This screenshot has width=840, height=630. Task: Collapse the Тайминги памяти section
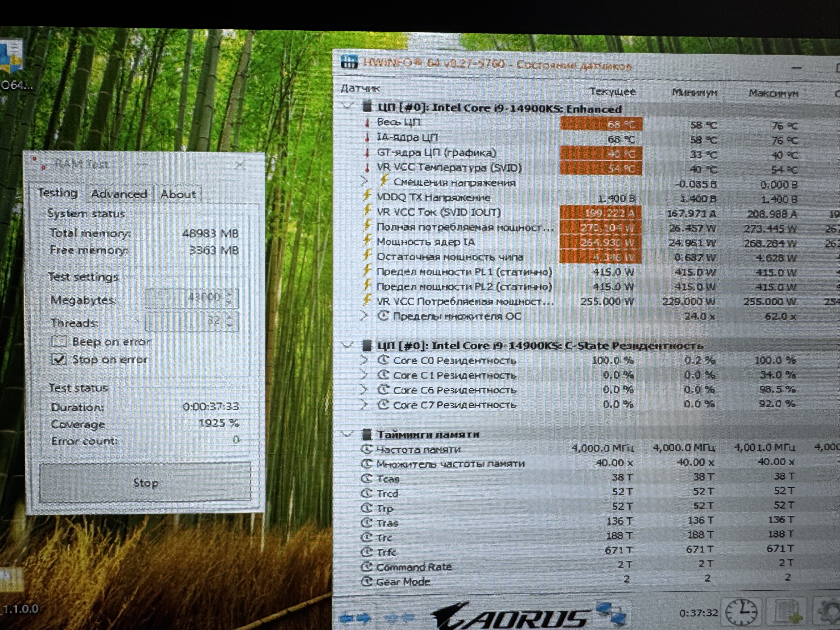point(347,434)
